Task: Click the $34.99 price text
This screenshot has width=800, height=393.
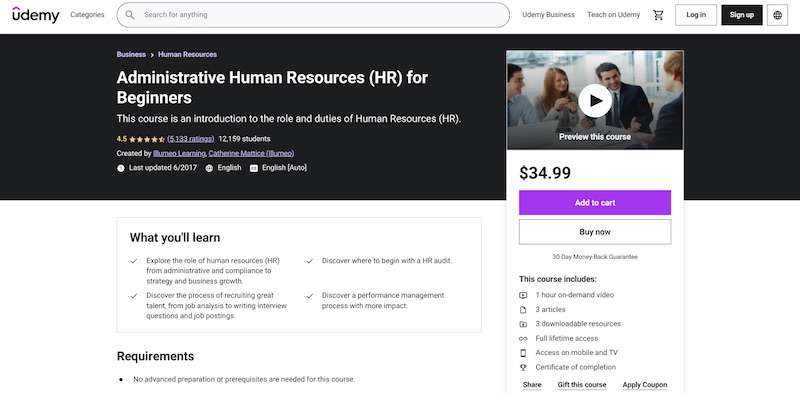Action: (545, 173)
